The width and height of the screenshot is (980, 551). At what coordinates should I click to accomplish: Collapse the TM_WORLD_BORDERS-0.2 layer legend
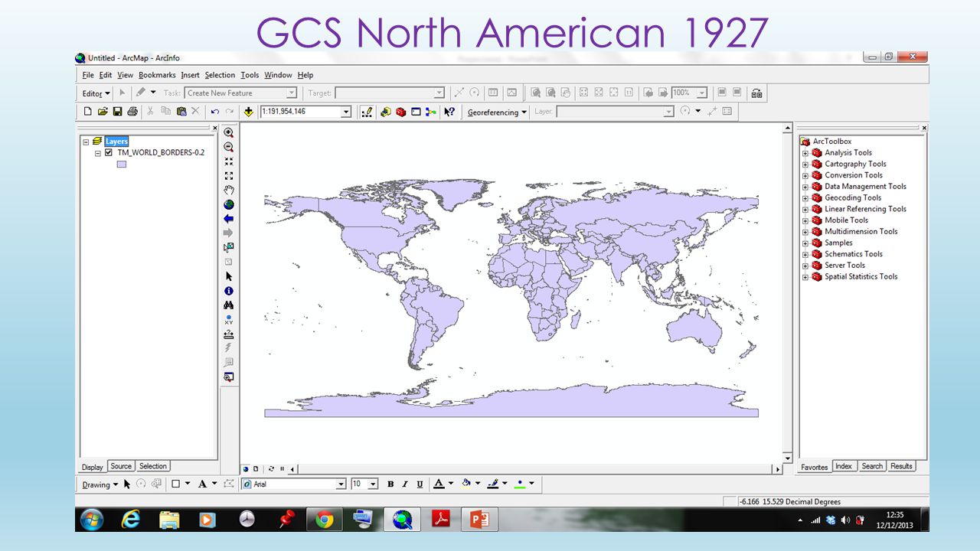click(98, 153)
